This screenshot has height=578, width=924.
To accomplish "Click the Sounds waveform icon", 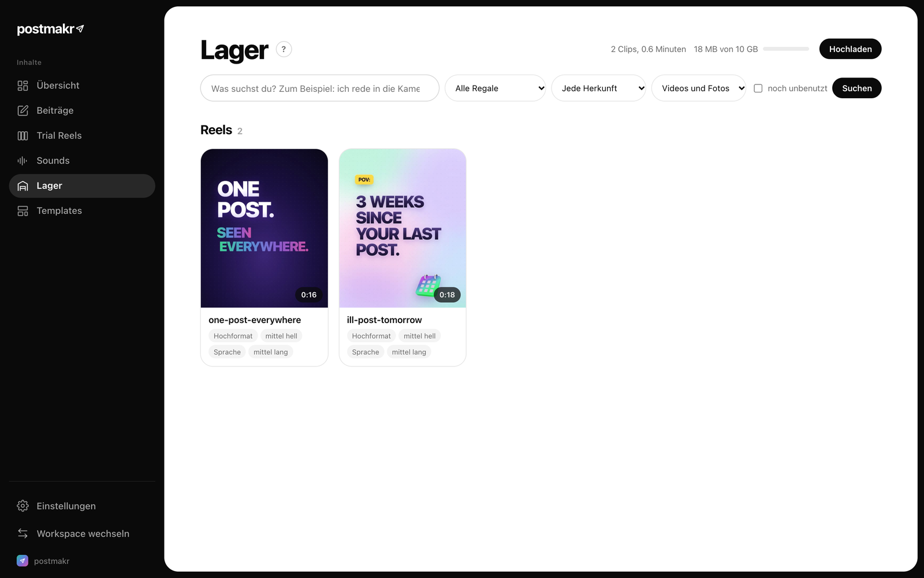I will (23, 161).
